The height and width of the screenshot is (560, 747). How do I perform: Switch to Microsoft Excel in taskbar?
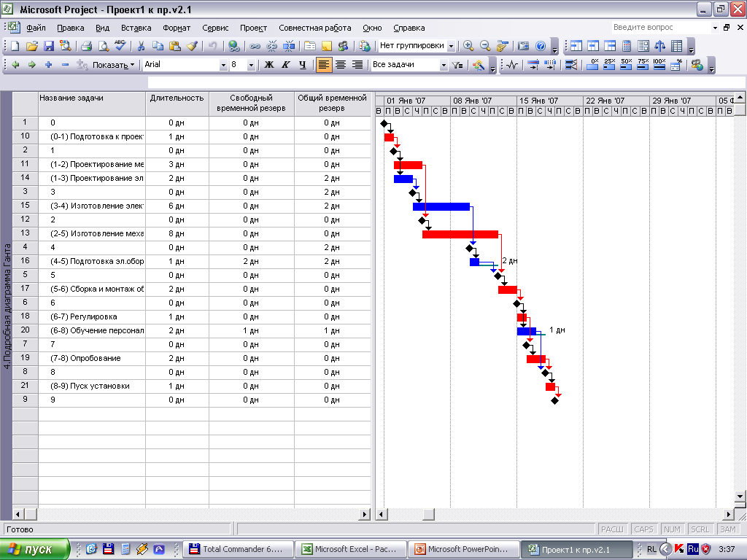[351, 549]
